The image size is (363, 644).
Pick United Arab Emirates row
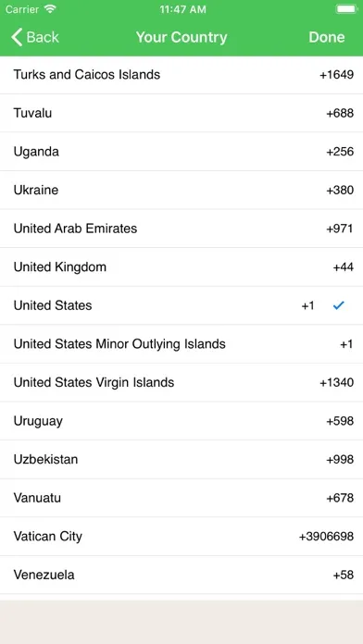pyautogui.click(x=181, y=229)
